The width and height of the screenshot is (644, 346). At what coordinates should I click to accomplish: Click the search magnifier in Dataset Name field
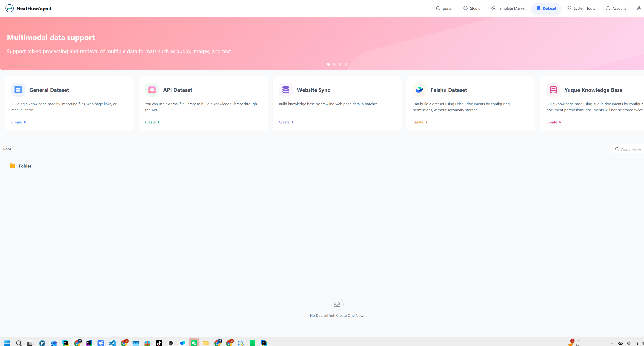pyautogui.click(x=617, y=149)
